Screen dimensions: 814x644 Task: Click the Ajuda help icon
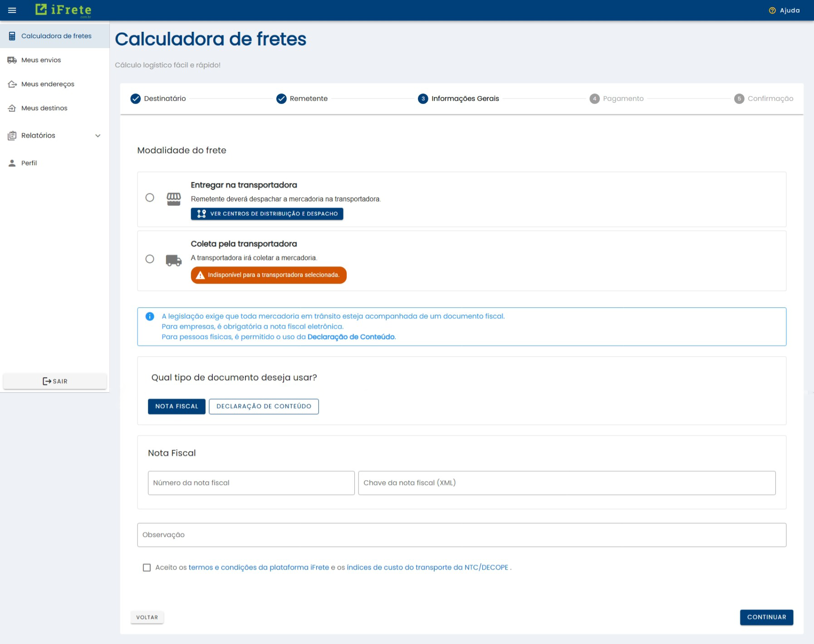point(772,10)
